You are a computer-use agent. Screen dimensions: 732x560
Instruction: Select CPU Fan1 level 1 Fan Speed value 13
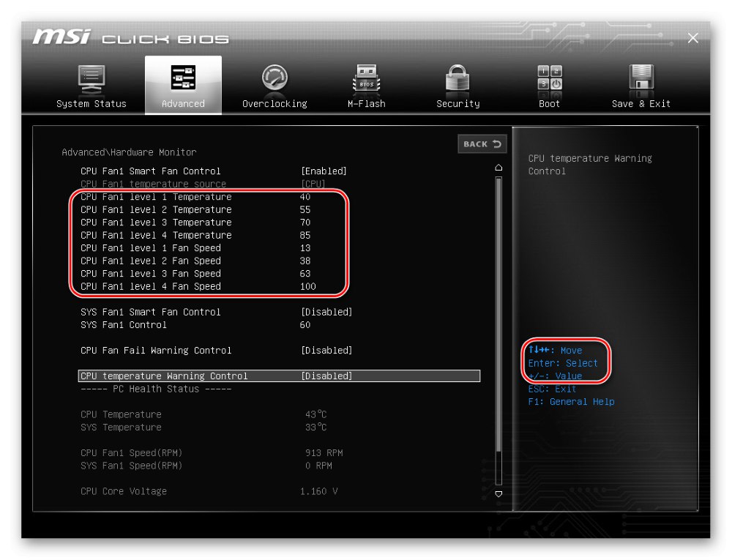[305, 248]
